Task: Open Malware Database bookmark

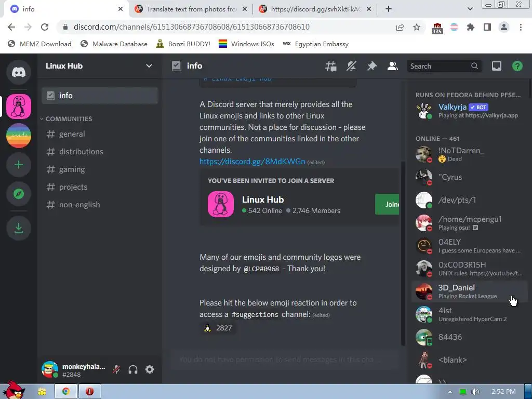Action: [x=114, y=44]
